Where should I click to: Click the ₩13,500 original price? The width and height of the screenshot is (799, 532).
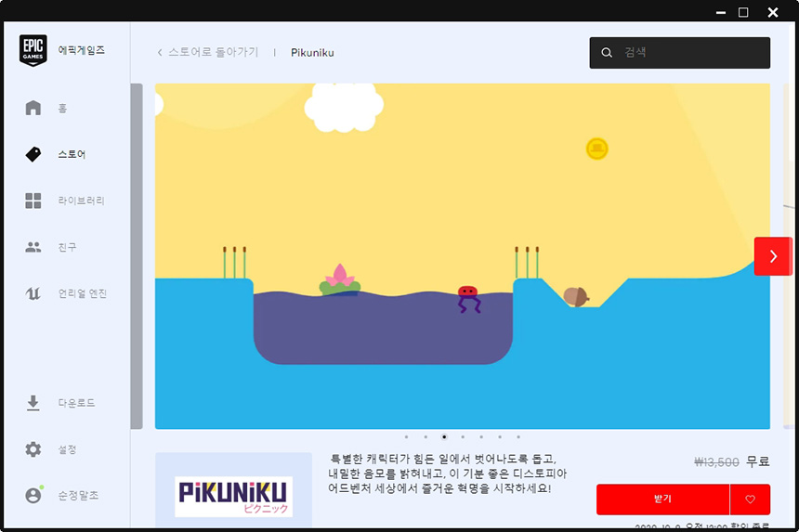click(716, 461)
